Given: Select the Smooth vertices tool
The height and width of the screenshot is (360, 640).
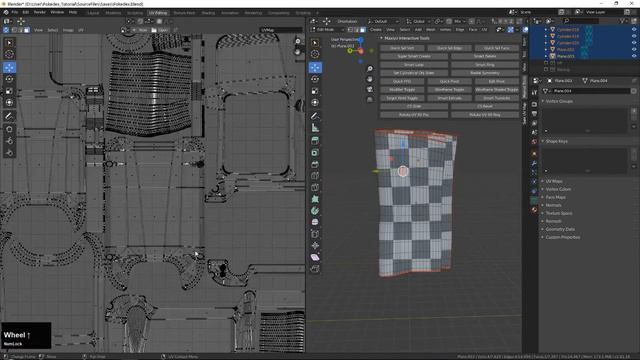Looking at the screenshot, I should 315,222.
